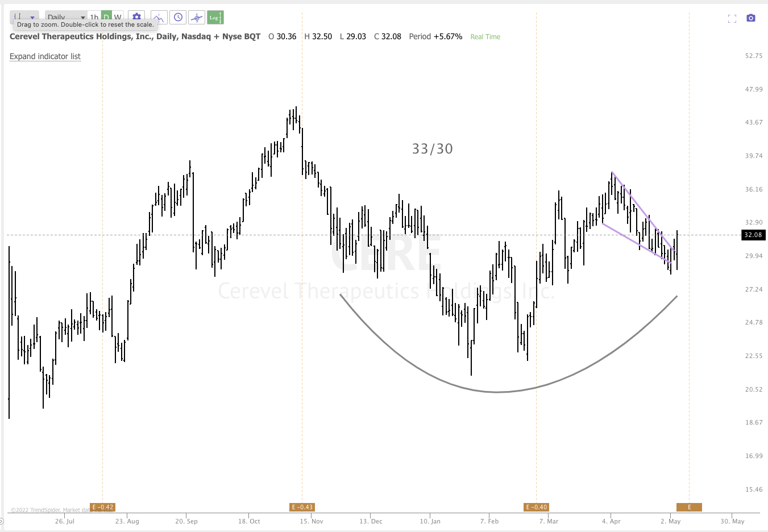
Task: Click the Expand indicator list link
Action: tap(45, 56)
